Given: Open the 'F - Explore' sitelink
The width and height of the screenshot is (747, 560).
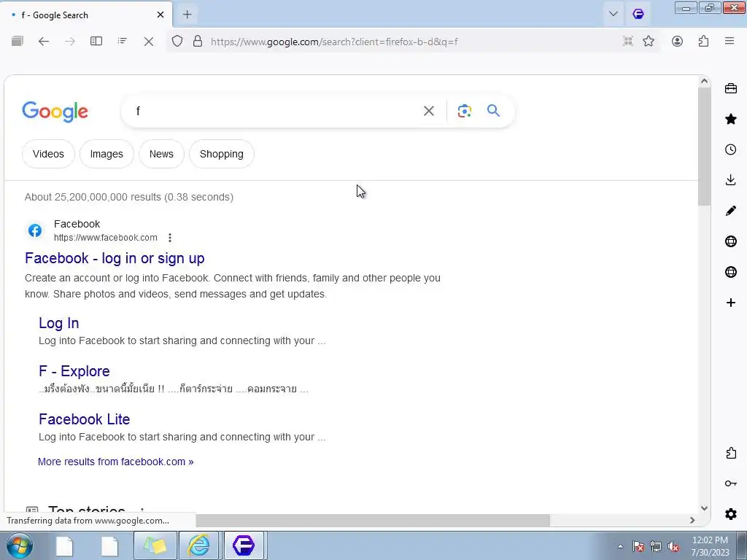Looking at the screenshot, I should pyautogui.click(x=74, y=371).
